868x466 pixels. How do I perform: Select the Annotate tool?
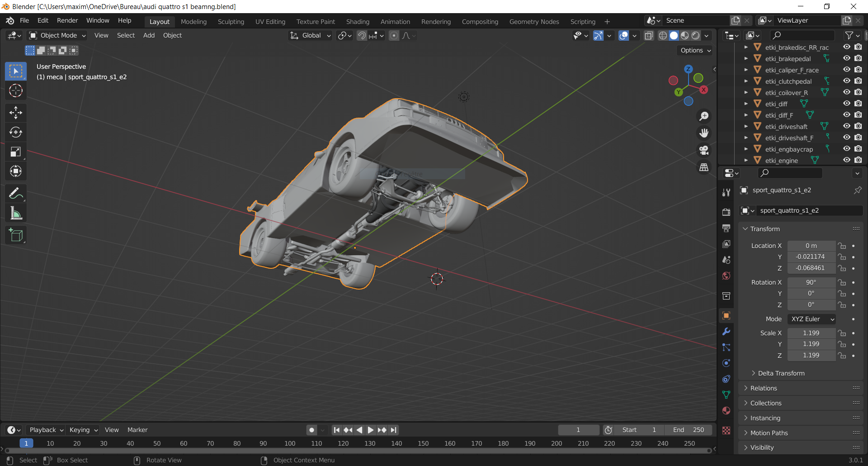click(x=16, y=194)
